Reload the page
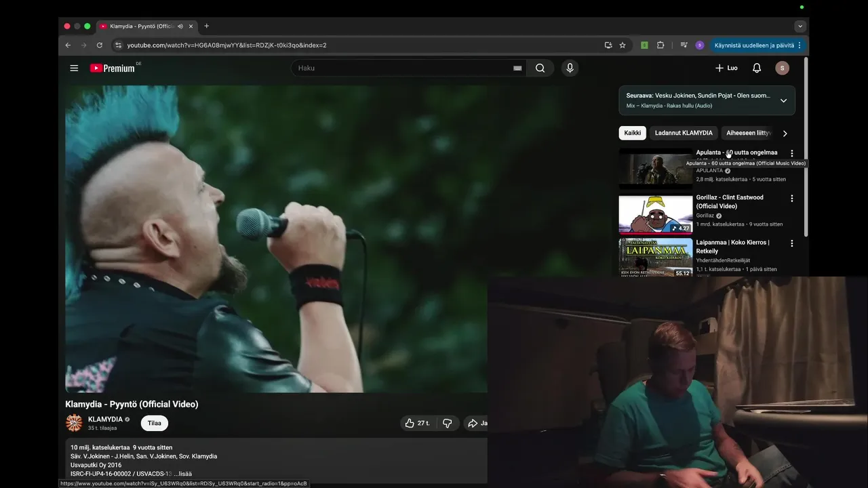 [100, 45]
